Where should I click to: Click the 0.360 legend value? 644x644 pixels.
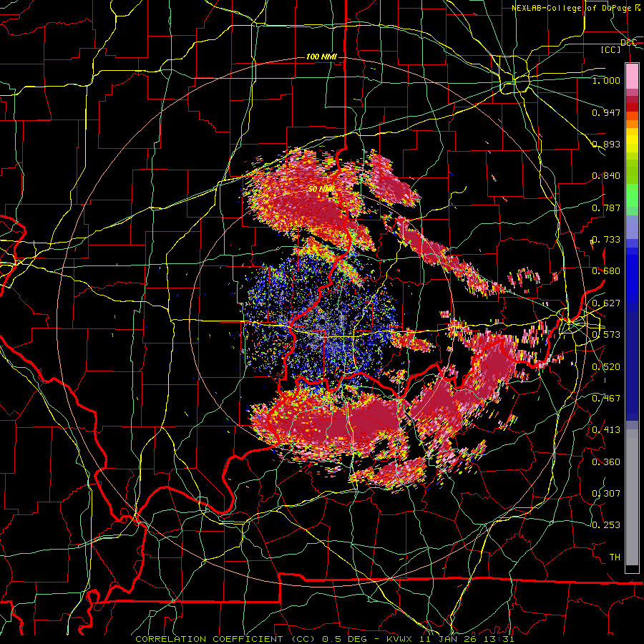tap(606, 462)
